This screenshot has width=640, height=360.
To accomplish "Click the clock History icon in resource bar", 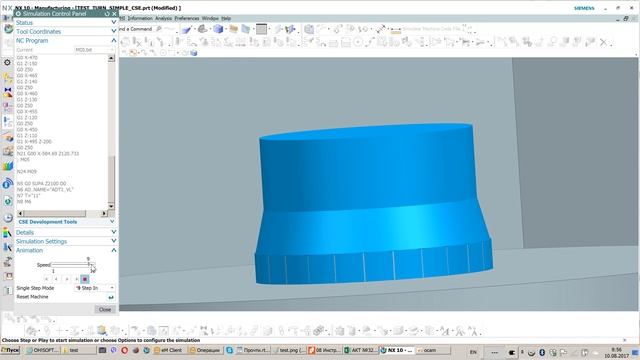I will coord(8,218).
